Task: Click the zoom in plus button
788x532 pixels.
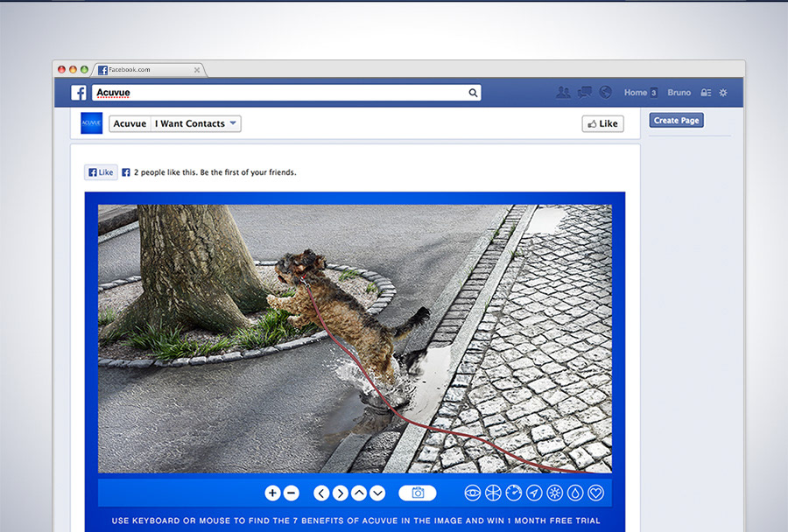Action: click(272, 493)
